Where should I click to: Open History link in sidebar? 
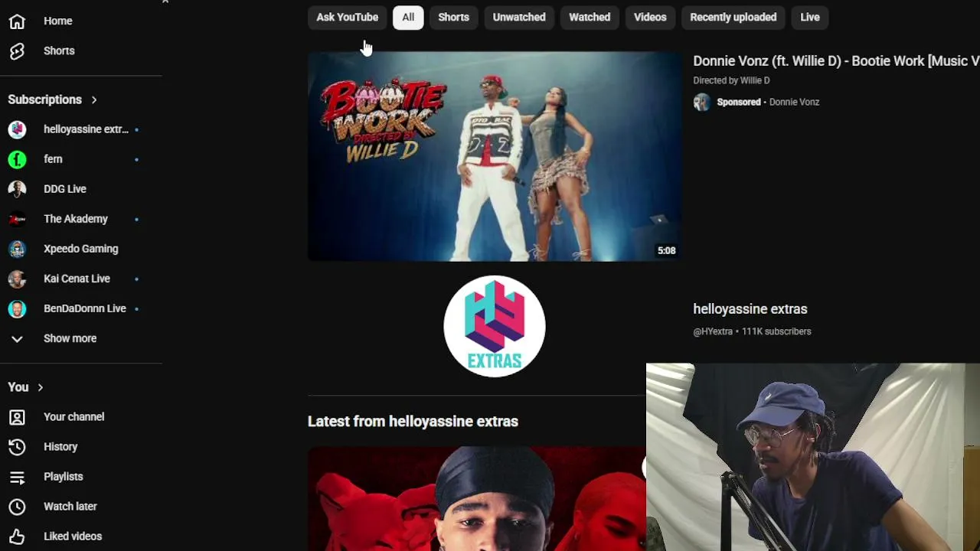pos(60,447)
